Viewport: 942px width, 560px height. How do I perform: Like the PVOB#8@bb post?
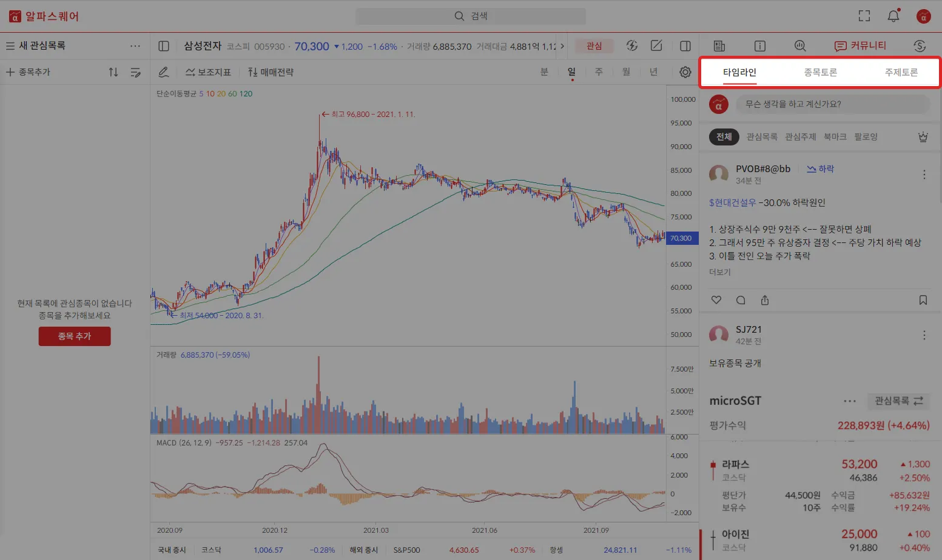point(716,300)
